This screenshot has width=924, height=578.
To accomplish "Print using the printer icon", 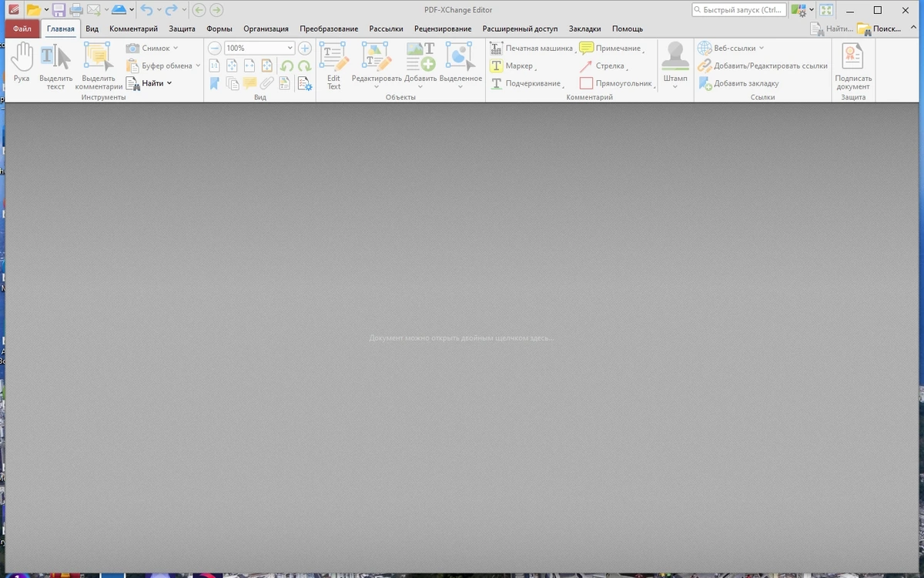I will coord(76,10).
